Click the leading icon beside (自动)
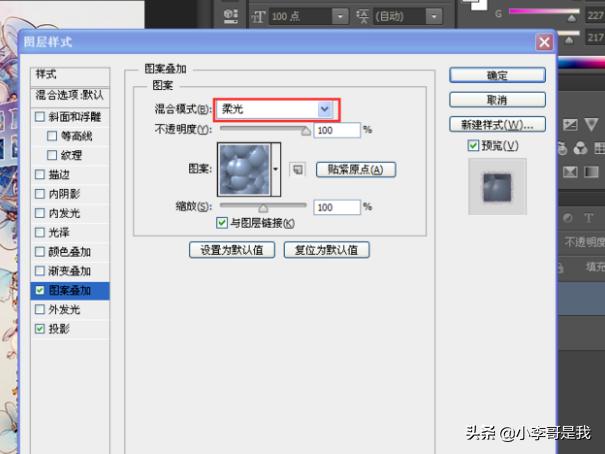605x454 pixels. tap(362, 17)
